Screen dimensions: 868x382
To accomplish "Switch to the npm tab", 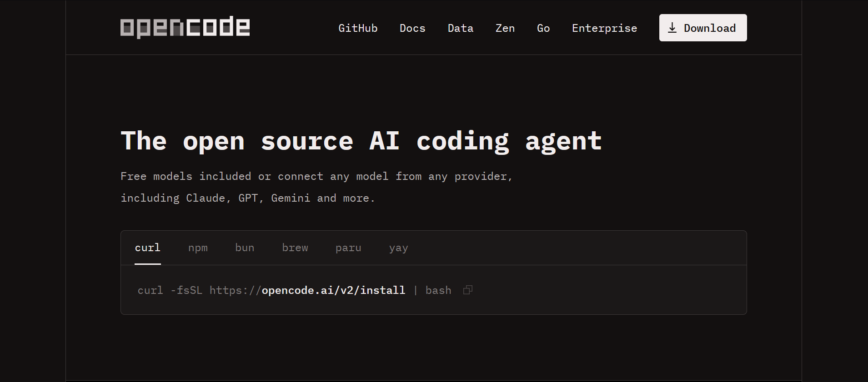I will point(198,248).
